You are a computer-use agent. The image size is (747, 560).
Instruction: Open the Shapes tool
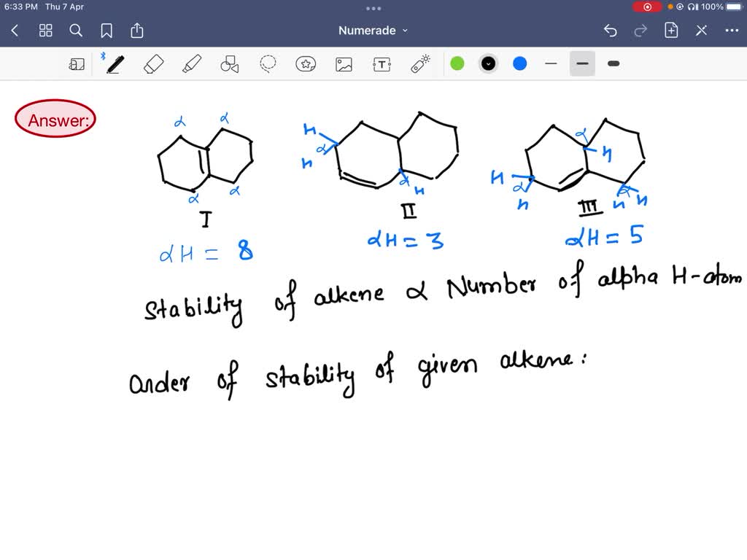click(x=229, y=63)
